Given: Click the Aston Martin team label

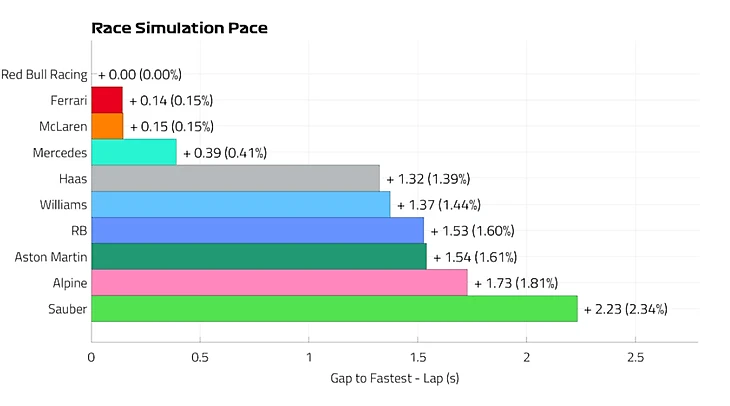Looking at the screenshot, I should [50, 257].
